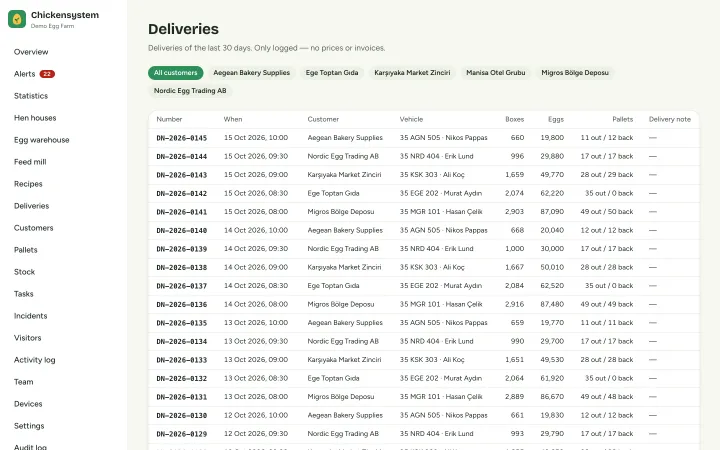Click the 87,090 eggs value
This screenshot has width=720, height=450.
[552, 212]
